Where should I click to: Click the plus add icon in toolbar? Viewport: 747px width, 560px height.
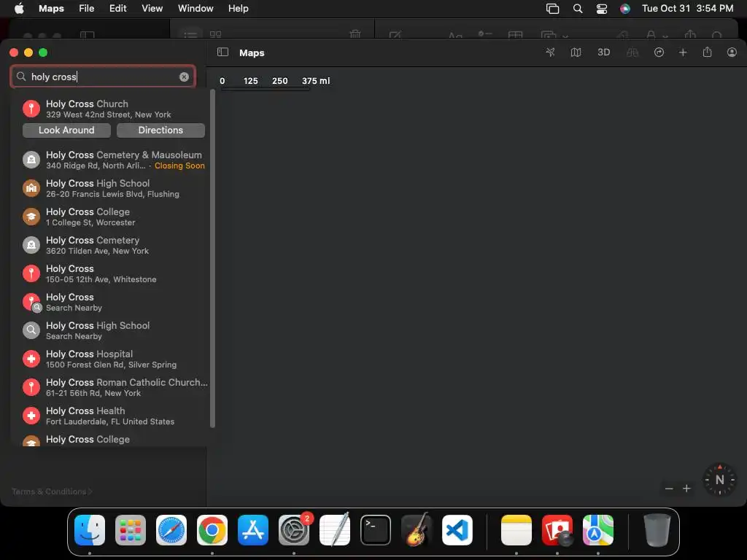coord(683,52)
